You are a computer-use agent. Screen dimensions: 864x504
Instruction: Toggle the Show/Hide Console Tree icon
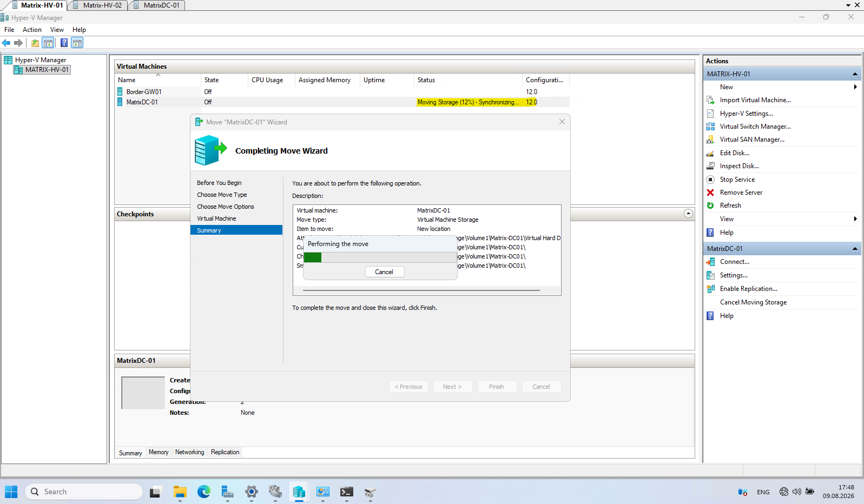48,43
